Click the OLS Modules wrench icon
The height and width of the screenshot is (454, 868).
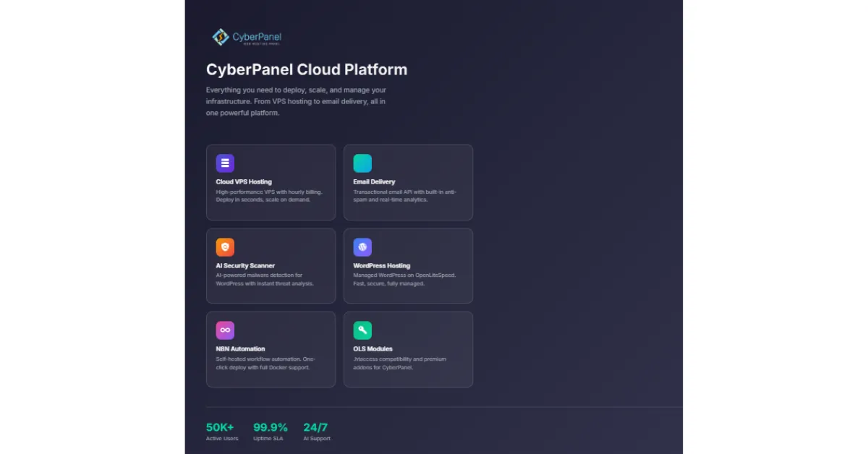(362, 330)
